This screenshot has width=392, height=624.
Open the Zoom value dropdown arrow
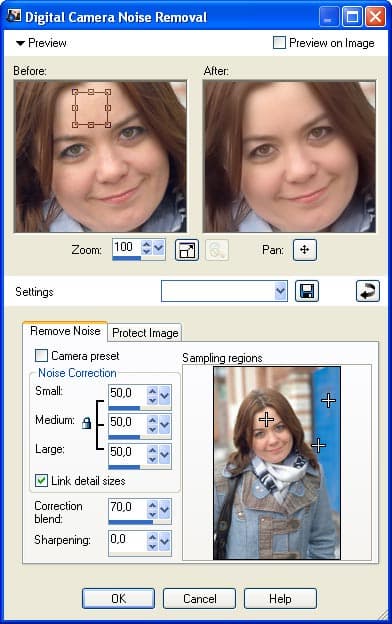pos(159,248)
